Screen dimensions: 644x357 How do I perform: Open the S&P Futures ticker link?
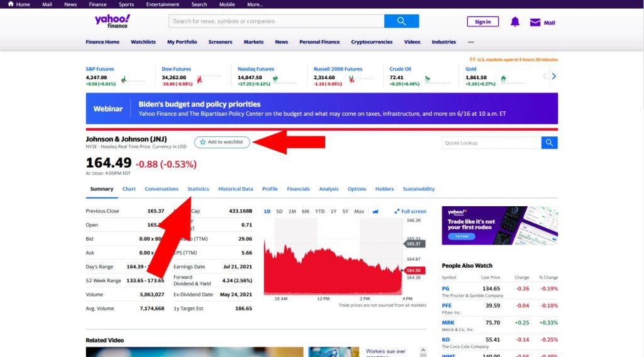pos(100,69)
